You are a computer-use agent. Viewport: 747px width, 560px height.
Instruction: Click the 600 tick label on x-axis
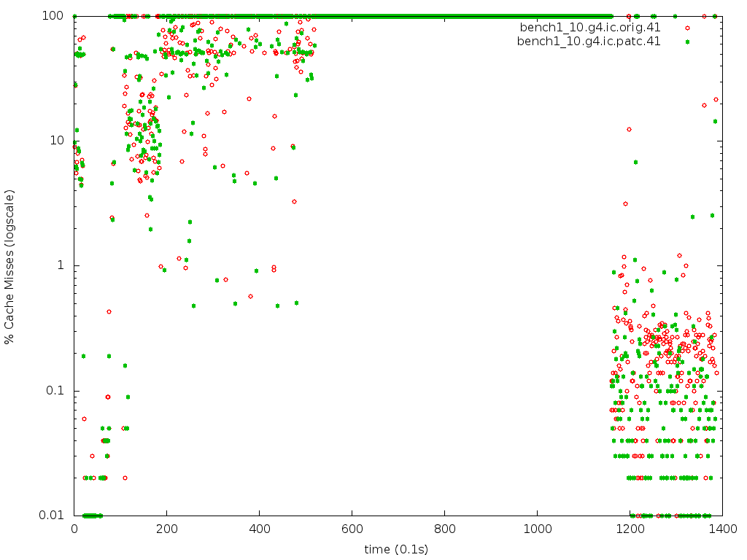[x=352, y=529]
